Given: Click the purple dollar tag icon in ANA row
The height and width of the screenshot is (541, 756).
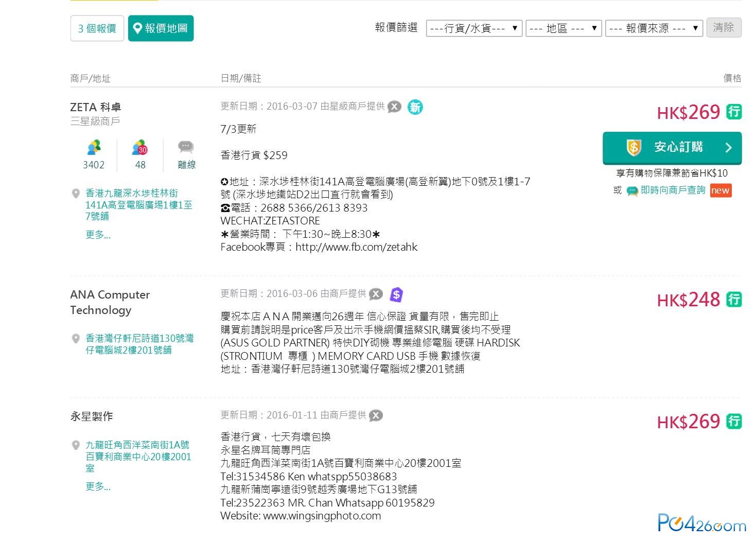Looking at the screenshot, I should point(396,294).
